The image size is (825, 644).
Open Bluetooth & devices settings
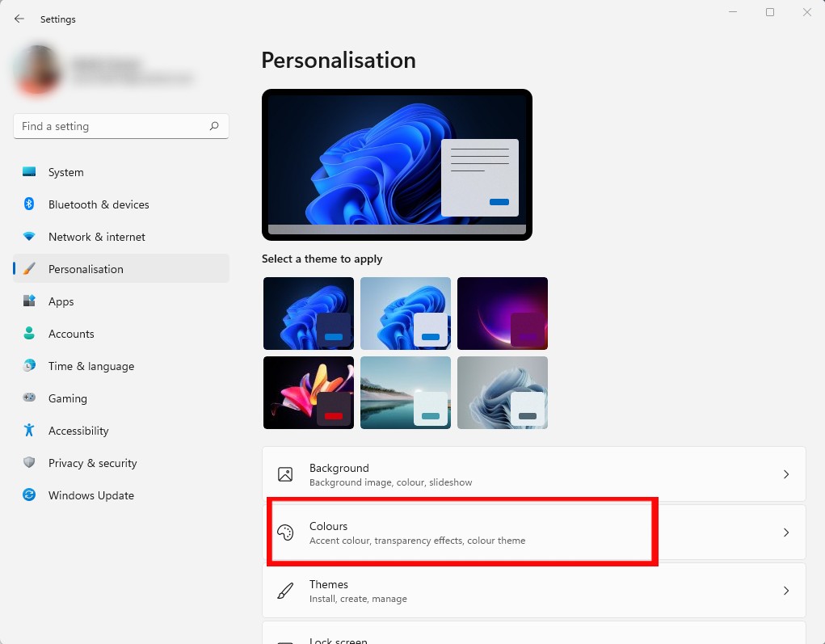tap(121, 204)
